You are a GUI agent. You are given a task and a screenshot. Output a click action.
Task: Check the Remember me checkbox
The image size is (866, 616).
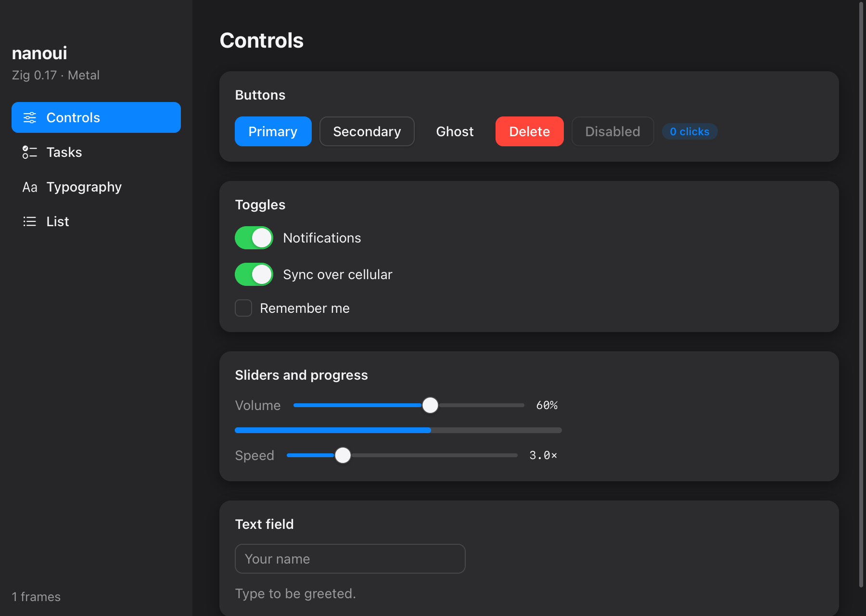243,308
